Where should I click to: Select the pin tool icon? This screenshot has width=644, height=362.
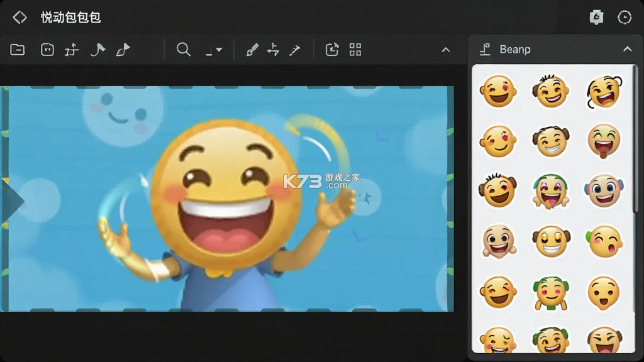point(97,50)
